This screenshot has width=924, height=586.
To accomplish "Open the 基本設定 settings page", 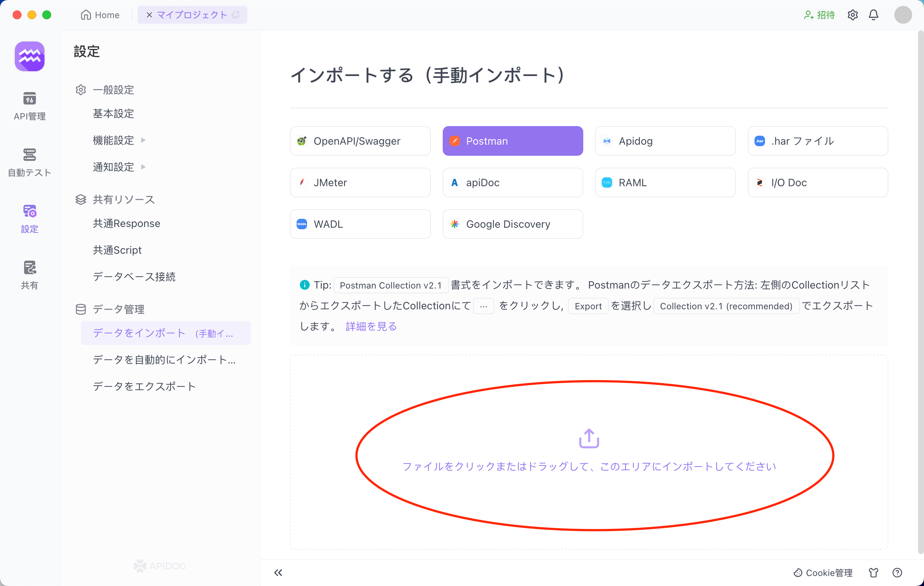I will coord(113,114).
